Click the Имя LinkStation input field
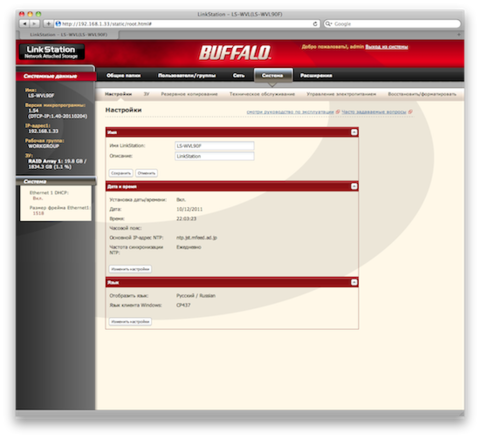This screenshot has height=438, width=480. 214,146
